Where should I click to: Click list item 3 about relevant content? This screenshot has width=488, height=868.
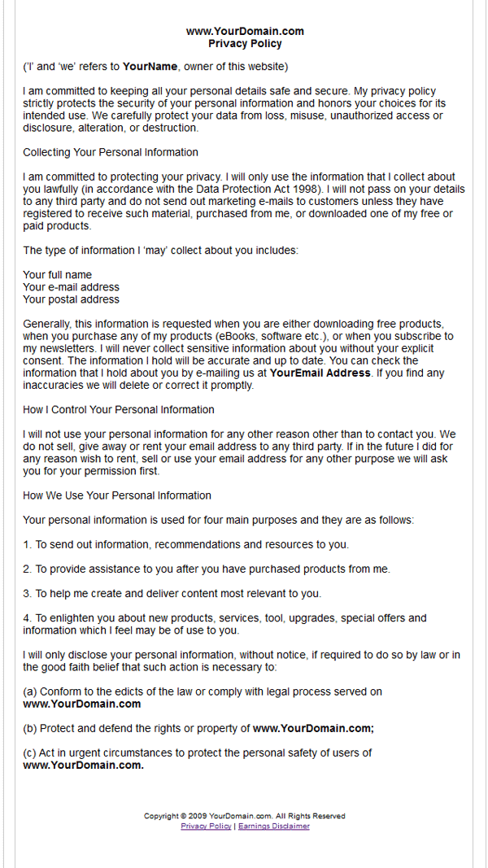(x=172, y=593)
